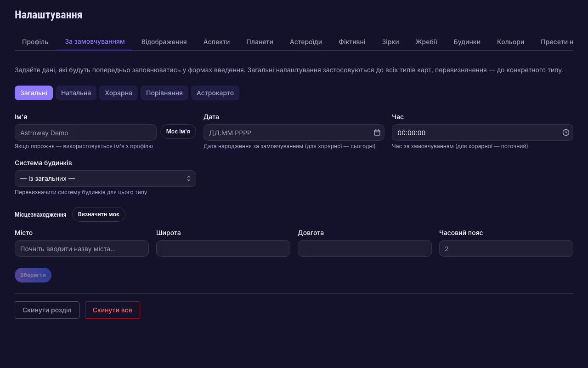Focus the Ім'я text field

[85, 132]
